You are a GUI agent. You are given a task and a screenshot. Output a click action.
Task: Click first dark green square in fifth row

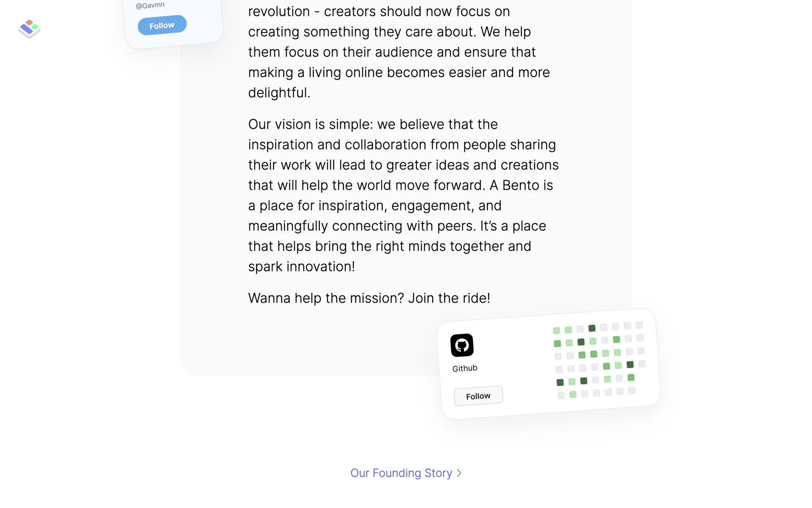click(560, 383)
